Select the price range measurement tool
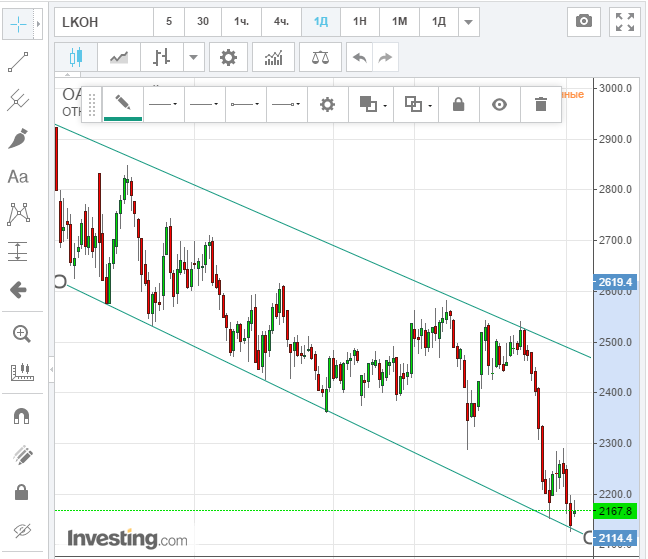The height and width of the screenshot is (559, 648). 18,252
